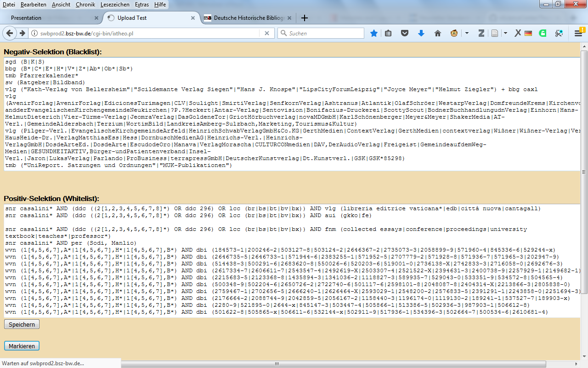The image size is (588, 368).
Task: Click the line 'tmb ("UniReport. Satzungen und Ordnungen"'
Action: (119, 165)
